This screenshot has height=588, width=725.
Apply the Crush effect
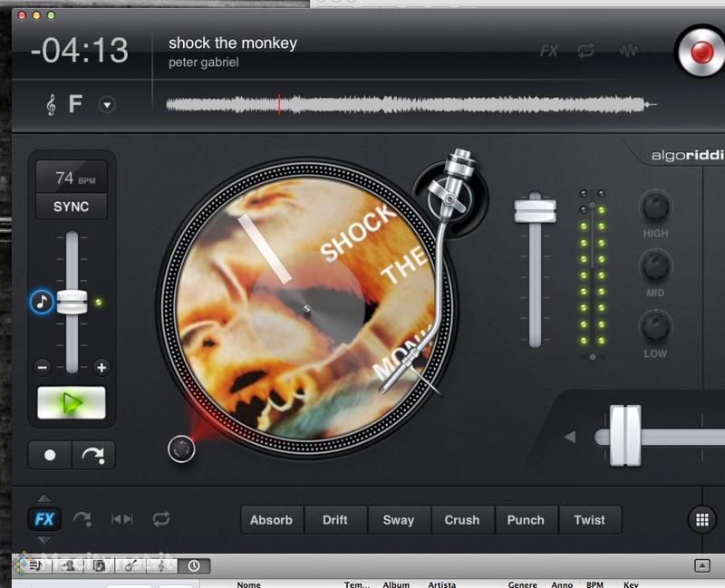(462, 520)
